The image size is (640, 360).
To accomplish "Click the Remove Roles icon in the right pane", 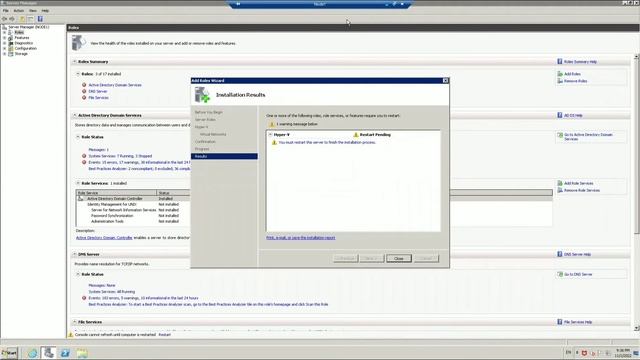I will 560,81.
